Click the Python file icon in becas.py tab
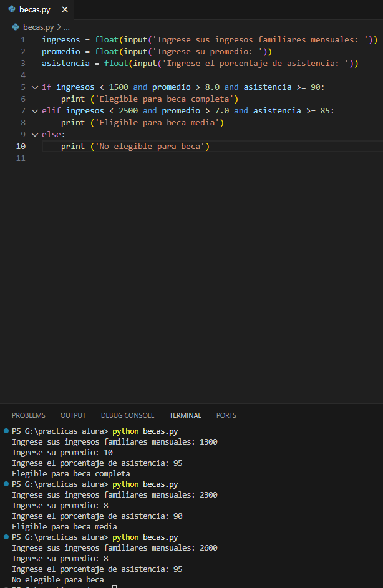Image resolution: width=383 pixels, height=588 pixels. coord(12,10)
